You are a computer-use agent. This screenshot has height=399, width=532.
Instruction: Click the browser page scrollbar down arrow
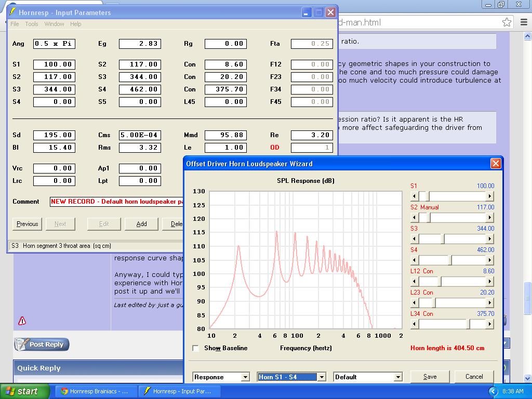(528, 378)
